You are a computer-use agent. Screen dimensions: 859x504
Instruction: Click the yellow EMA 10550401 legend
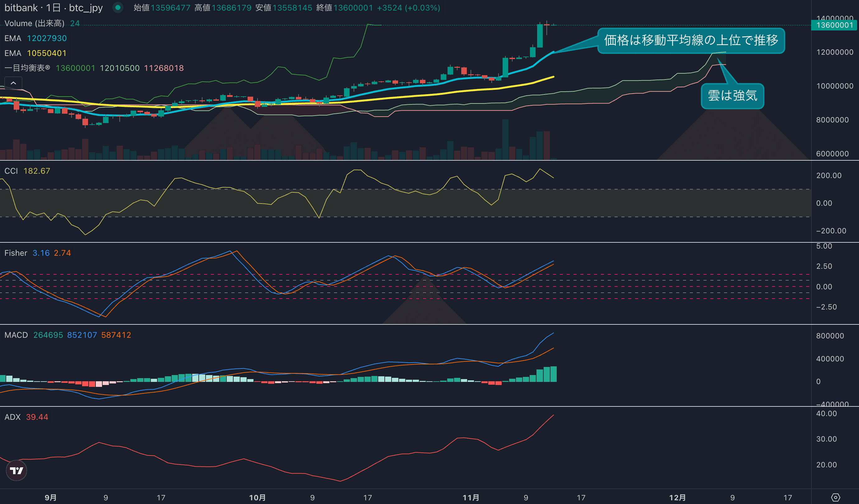click(35, 53)
